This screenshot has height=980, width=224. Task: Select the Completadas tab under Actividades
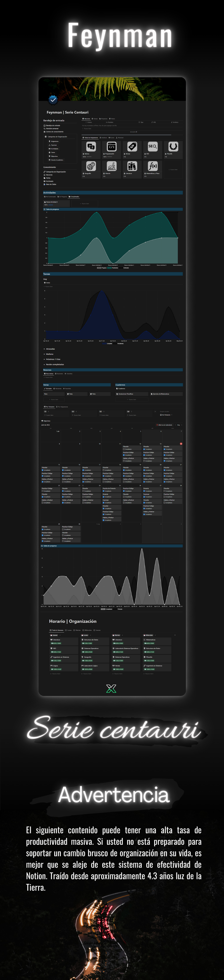pyautogui.click(x=74, y=197)
